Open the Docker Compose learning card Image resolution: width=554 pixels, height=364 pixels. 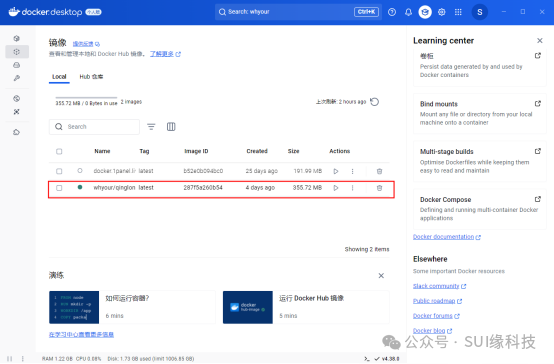pyautogui.click(x=479, y=209)
